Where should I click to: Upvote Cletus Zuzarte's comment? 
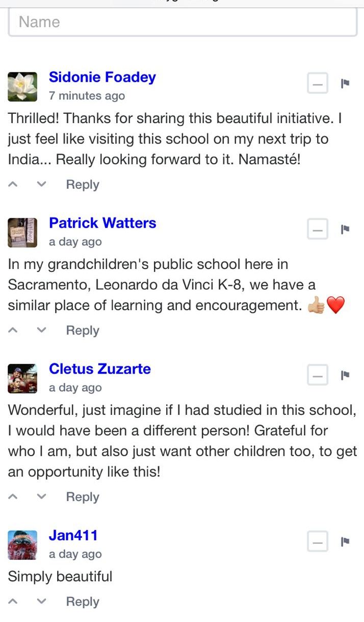14,497
